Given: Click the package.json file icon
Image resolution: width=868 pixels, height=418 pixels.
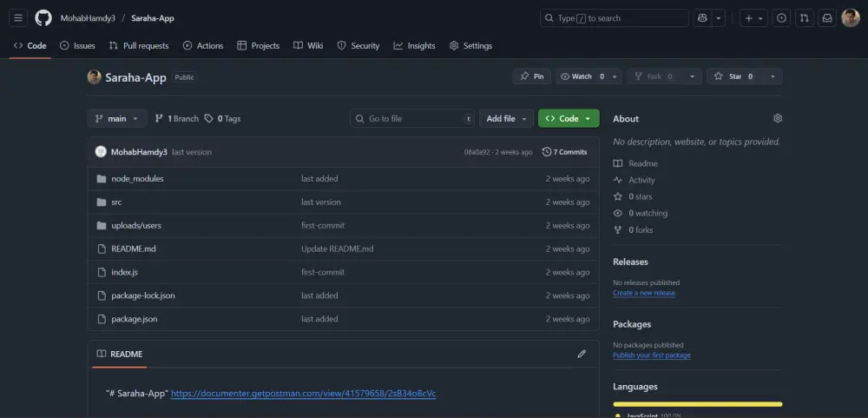Looking at the screenshot, I should [x=102, y=319].
